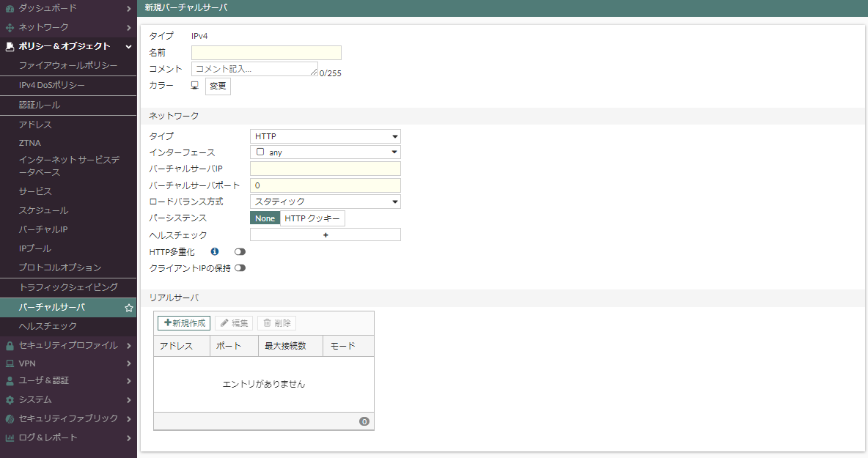Click the HTTP多重化 info icon
This screenshot has width=868, height=458.
215,251
